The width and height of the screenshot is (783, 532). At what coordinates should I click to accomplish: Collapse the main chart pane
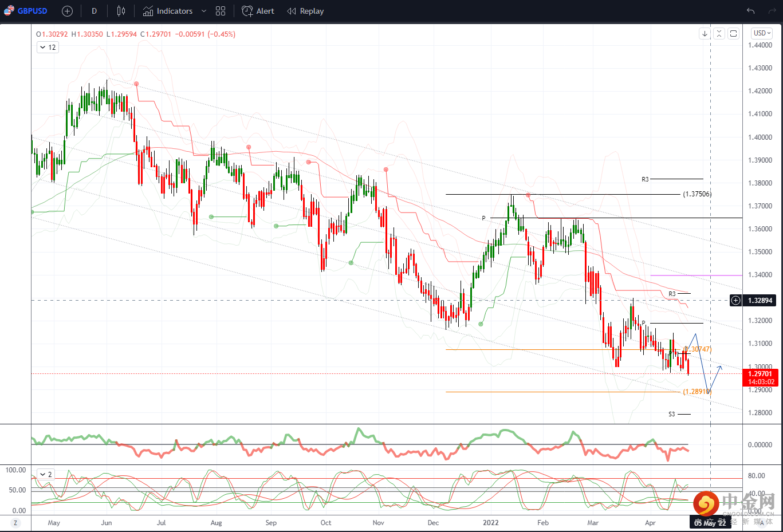pos(719,34)
